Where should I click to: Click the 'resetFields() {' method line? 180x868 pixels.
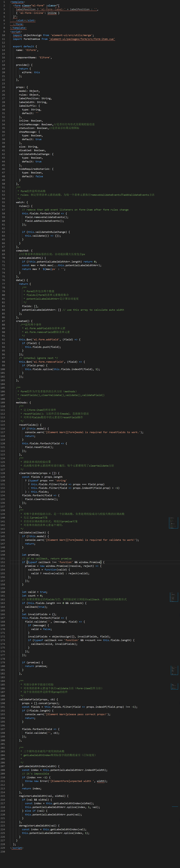point(30,425)
